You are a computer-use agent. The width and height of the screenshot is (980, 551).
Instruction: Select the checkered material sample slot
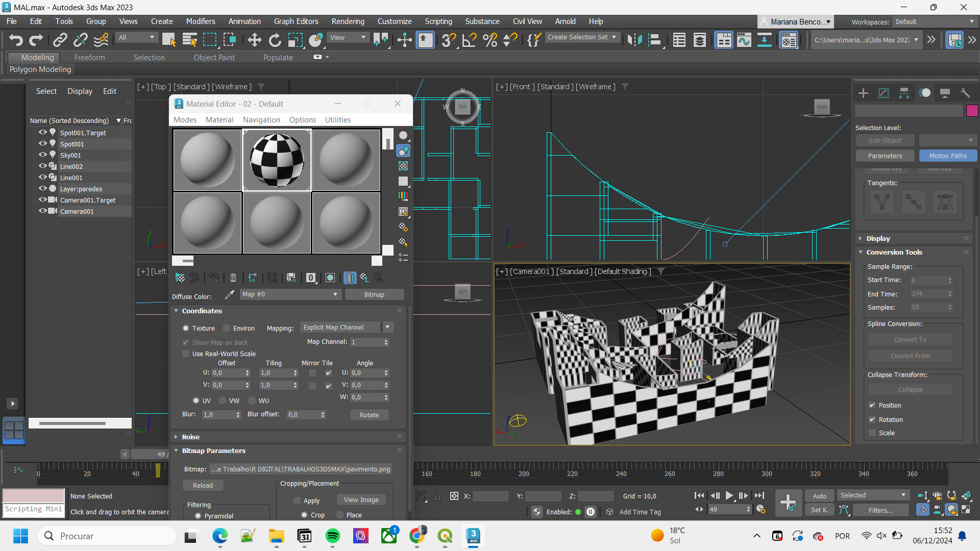[x=277, y=160]
